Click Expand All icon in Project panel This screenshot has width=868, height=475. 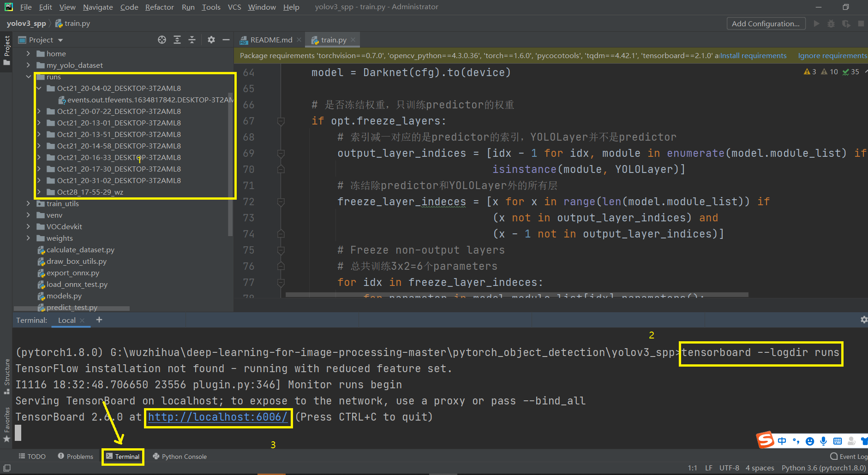(x=177, y=40)
